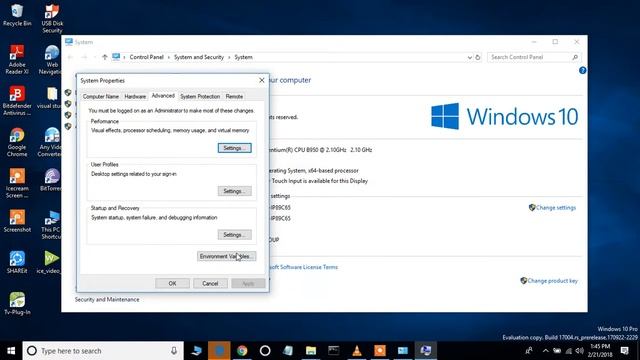The image size is (640, 360).
Task: Click OK in System Properties
Action: tap(172, 283)
